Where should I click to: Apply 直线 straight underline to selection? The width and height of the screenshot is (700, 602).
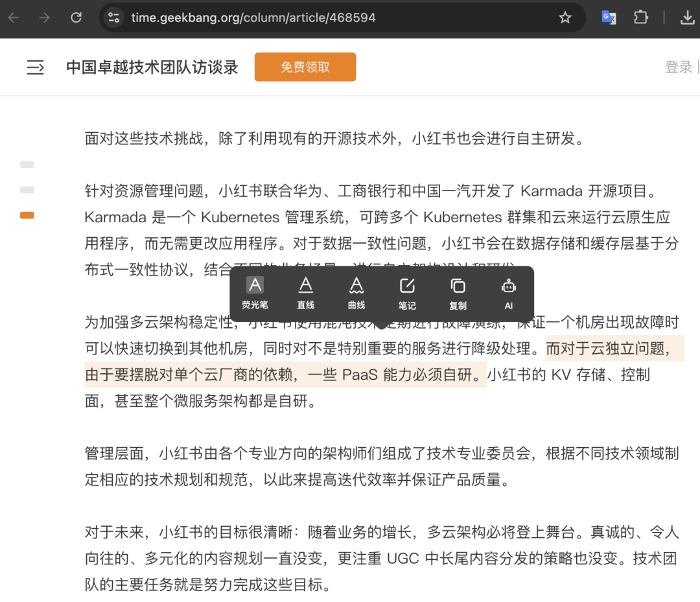pyautogui.click(x=306, y=293)
